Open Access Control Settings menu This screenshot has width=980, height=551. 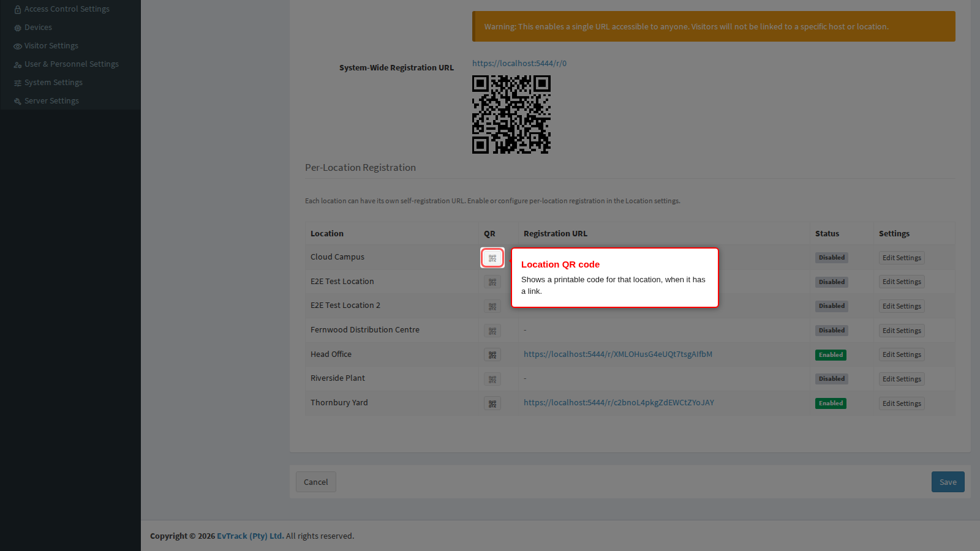pos(67,9)
